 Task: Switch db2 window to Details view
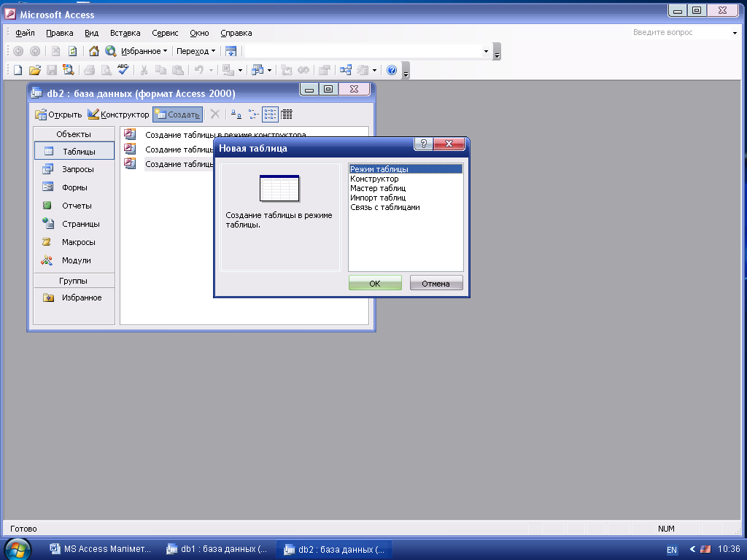coord(286,114)
